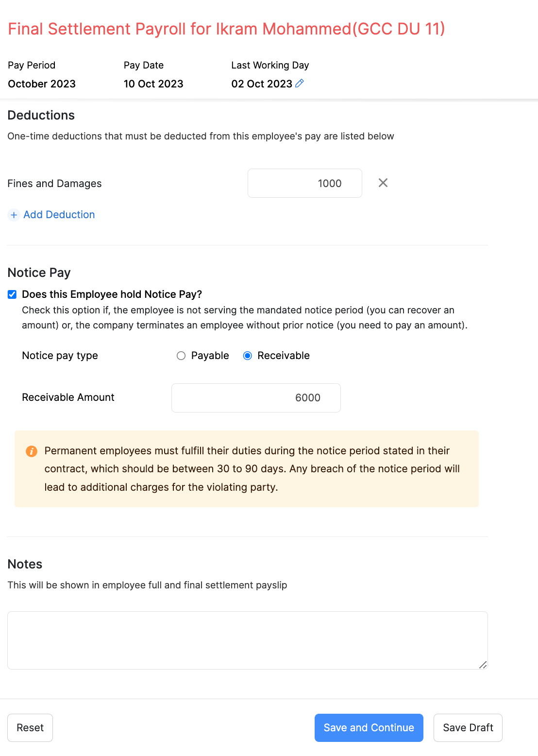Click Save and Continue
Viewport: 538px width, 756px height.
(369, 727)
